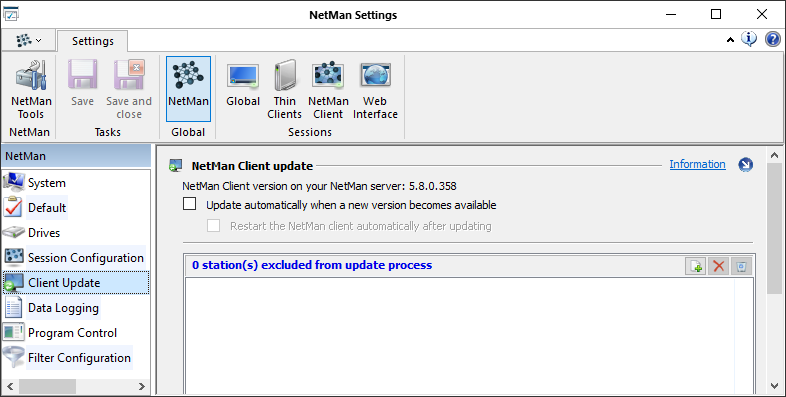786x397 pixels.
Task: Open NetMan Client session settings
Action: 328,90
